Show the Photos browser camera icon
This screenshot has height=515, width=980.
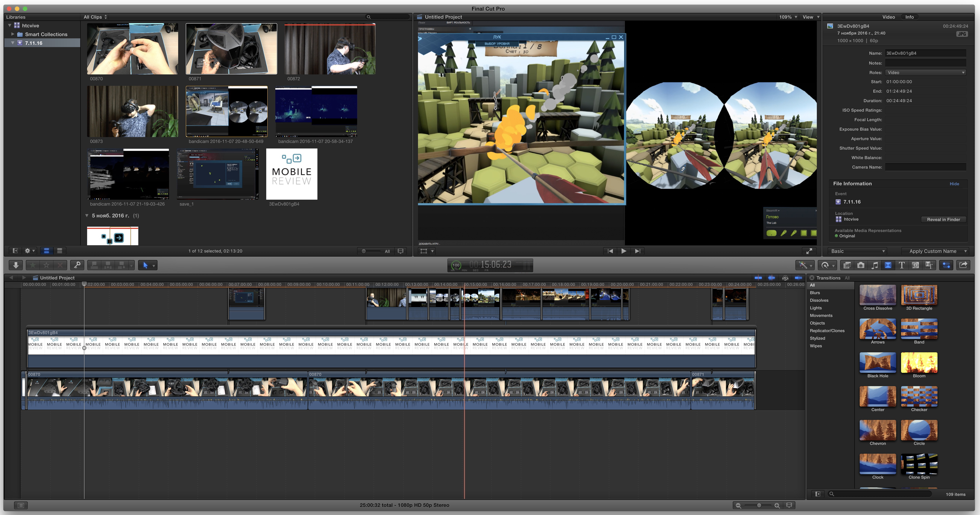860,265
